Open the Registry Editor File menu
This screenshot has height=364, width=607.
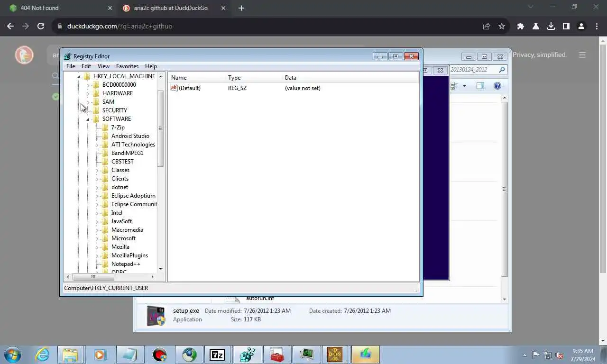tap(71, 66)
